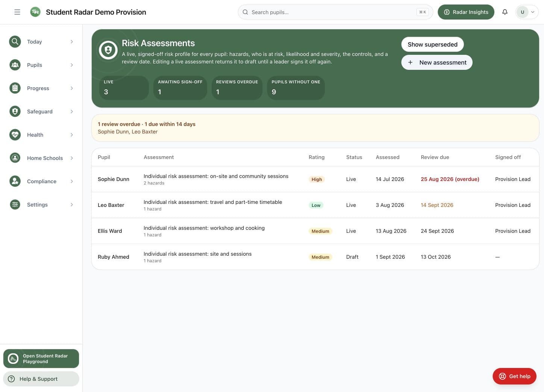Click the Today sidebar icon
544x392 pixels.
click(x=15, y=42)
